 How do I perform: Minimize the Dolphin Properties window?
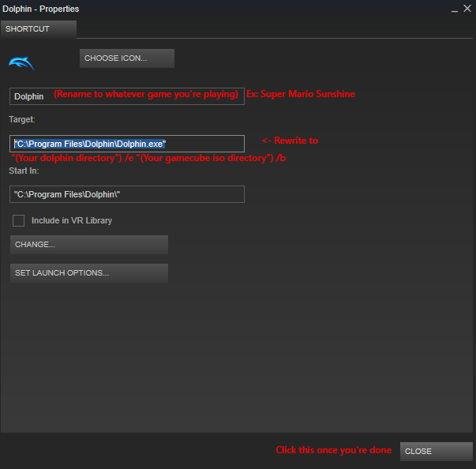coord(455,9)
